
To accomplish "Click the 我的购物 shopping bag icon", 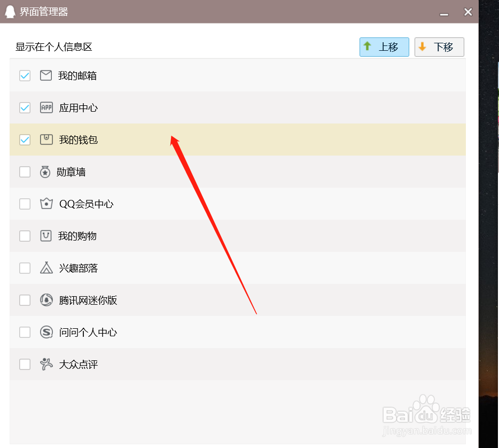I will pyautogui.click(x=45, y=236).
